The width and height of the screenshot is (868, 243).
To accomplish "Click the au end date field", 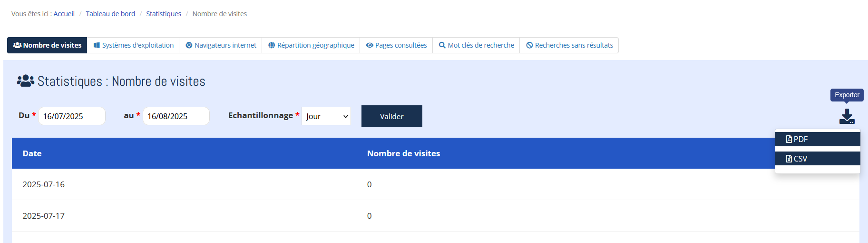I will tap(176, 116).
